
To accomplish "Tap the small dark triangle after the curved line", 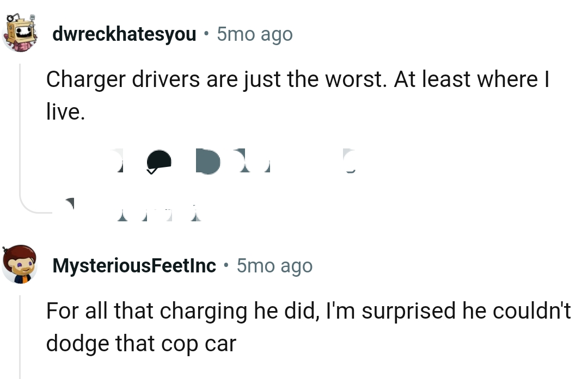I will [68, 203].
